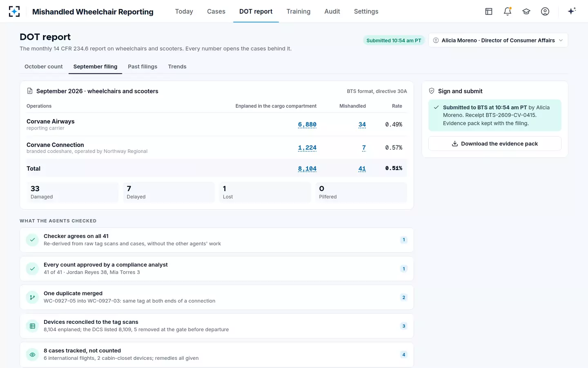Click the merge icon on duplicate merged row
This screenshot has height=368, width=588.
click(33, 297)
